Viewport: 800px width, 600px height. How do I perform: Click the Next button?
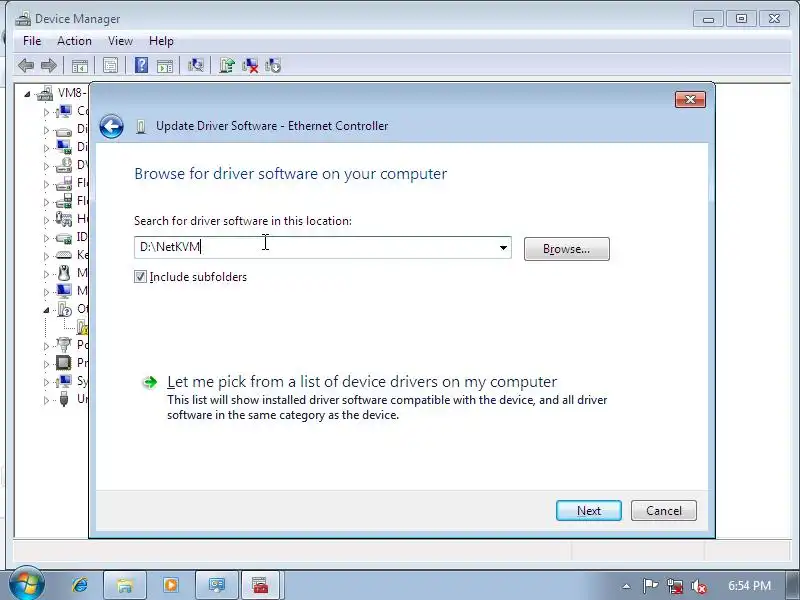point(589,511)
